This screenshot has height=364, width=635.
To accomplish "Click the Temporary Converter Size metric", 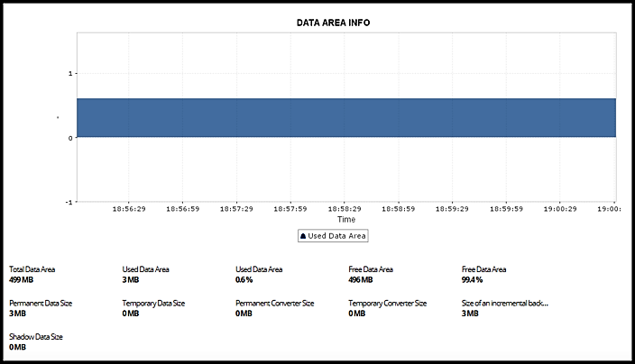I will 388,308.
